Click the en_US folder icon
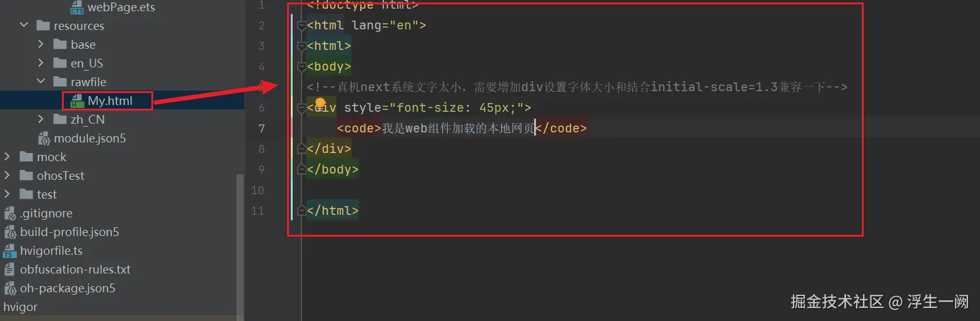The image size is (980, 321). (60, 63)
